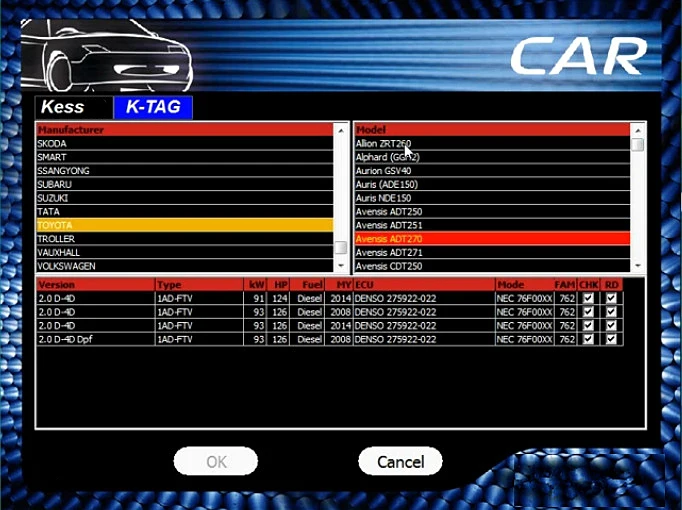Select Avensis ADT251 model
Image resolution: width=682 pixels, height=510 pixels.
click(x=492, y=225)
